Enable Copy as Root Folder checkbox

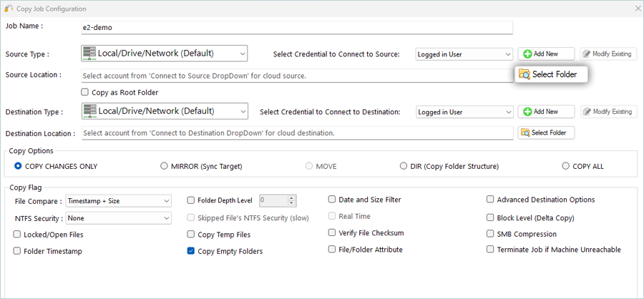(x=85, y=92)
